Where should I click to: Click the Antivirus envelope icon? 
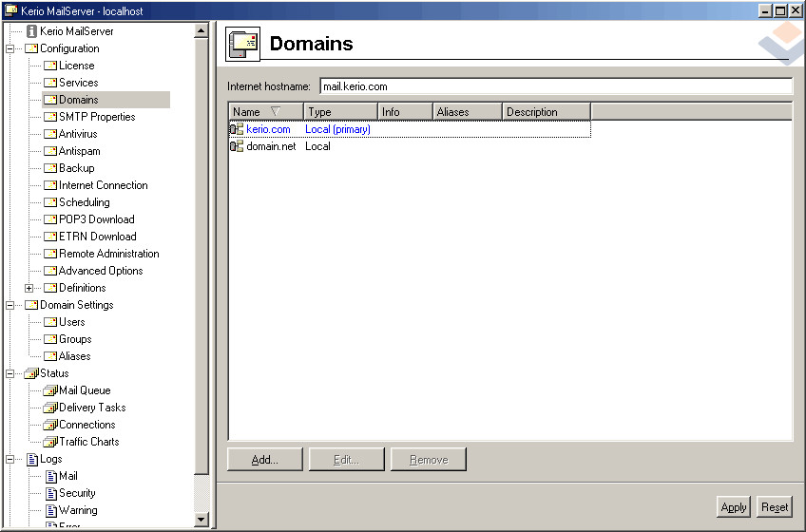(50, 134)
